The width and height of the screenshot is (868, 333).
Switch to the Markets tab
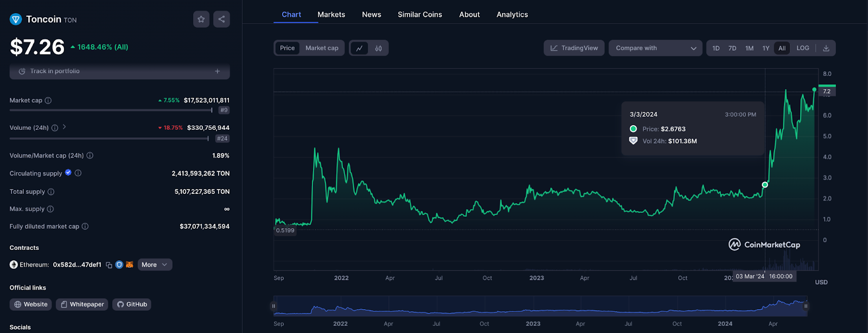tap(331, 15)
